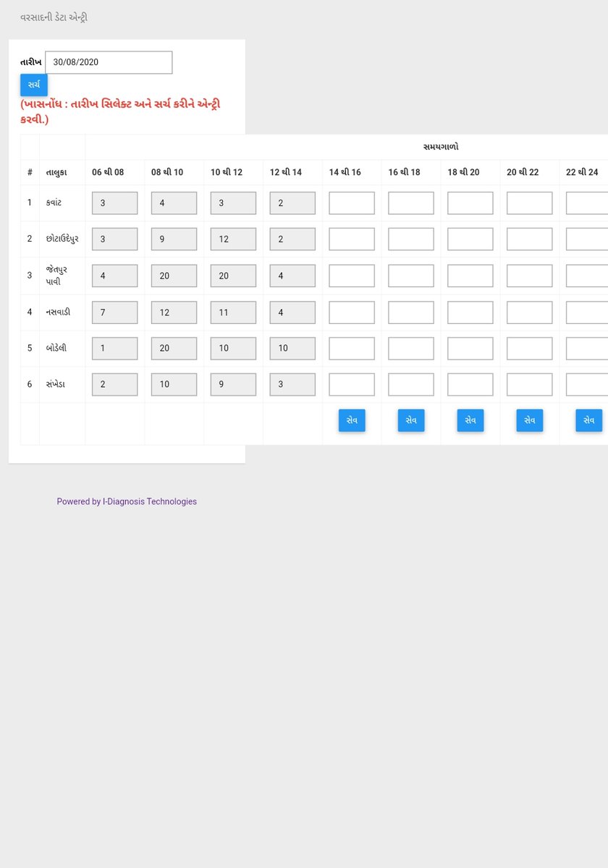Select છોટાઉદેપુર's 10 થી 12 value 12
The height and width of the screenshot is (868, 608).
click(233, 239)
